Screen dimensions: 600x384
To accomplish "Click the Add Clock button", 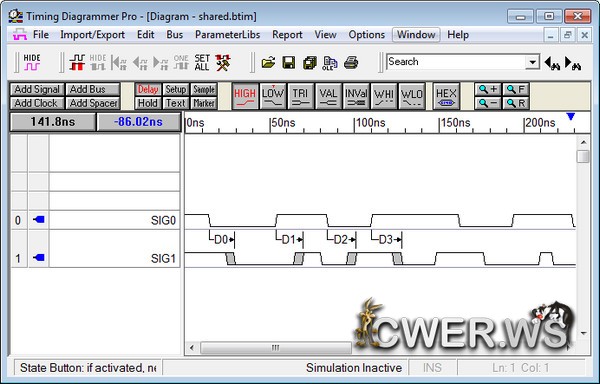I will pos(37,103).
